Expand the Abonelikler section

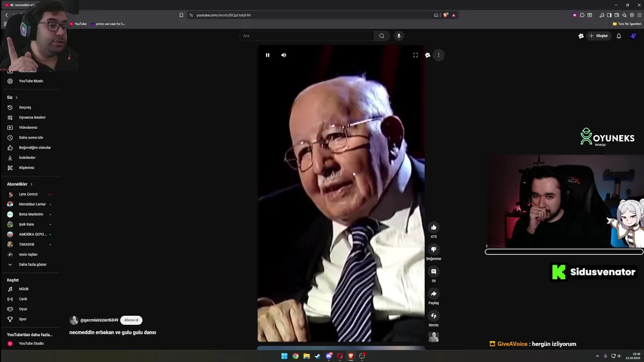[20, 185]
